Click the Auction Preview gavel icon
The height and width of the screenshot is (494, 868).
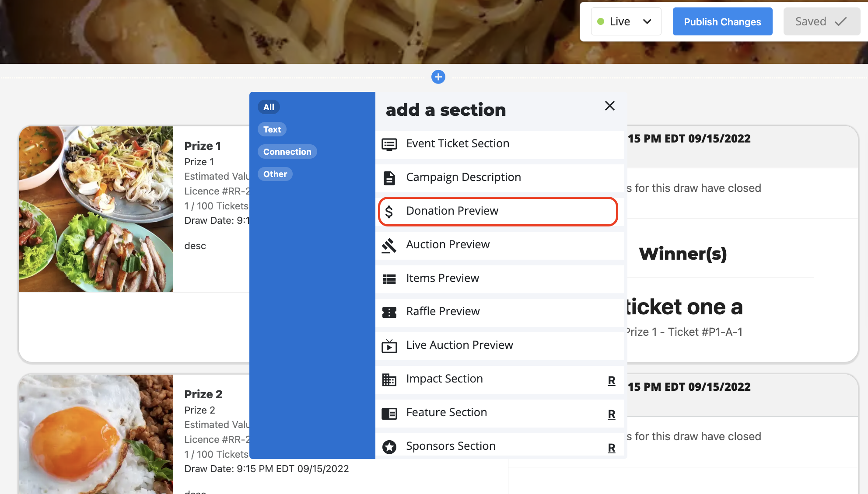click(x=389, y=245)
